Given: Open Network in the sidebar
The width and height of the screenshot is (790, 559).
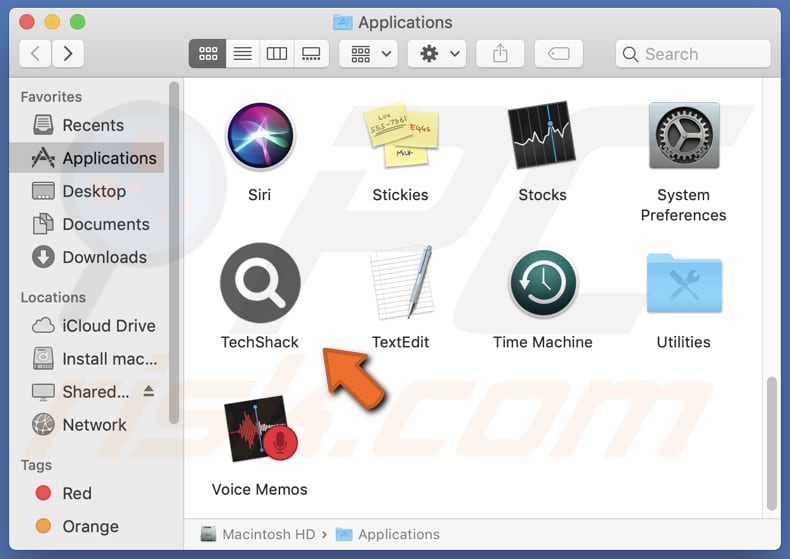Looking at the screenshot, I should (87, 425).
